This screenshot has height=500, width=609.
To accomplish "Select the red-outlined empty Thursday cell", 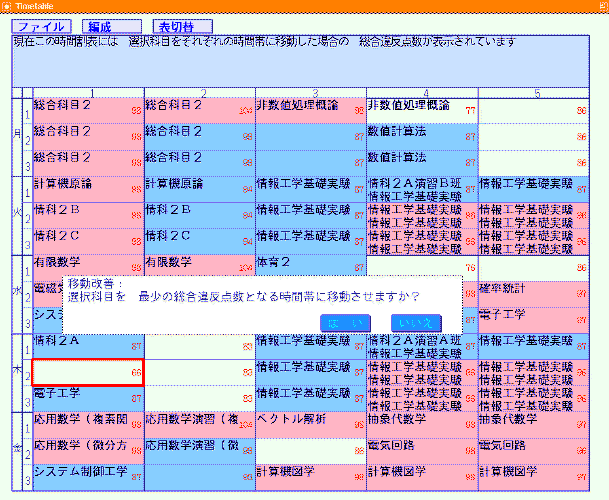I will point(88,372).
